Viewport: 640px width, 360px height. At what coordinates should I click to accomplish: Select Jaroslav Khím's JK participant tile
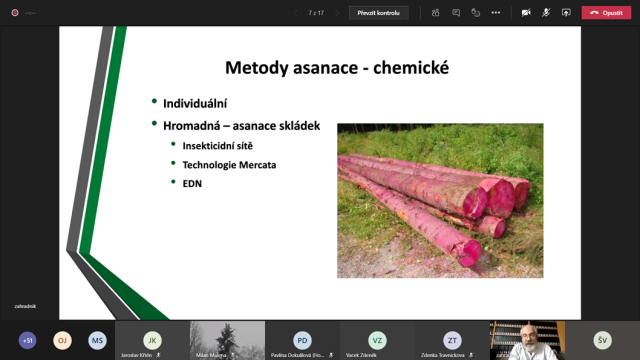[x=152, y=340]
